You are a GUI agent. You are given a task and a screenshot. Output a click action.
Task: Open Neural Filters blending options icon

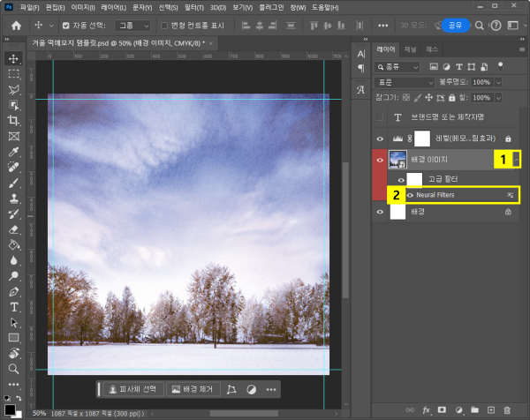pyautogui.click(x=510, y=195)
